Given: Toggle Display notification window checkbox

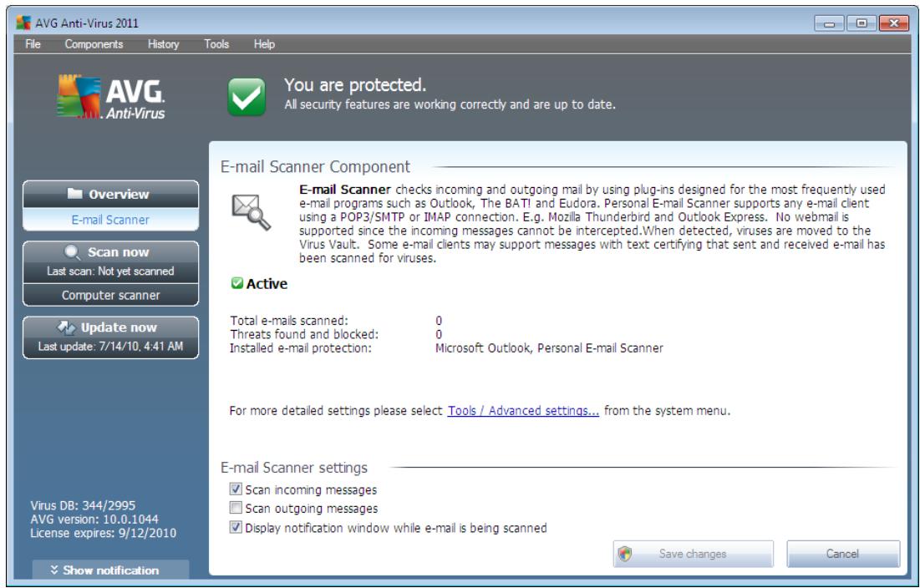Looking at the screenshot, I should (x=236, y=528).
